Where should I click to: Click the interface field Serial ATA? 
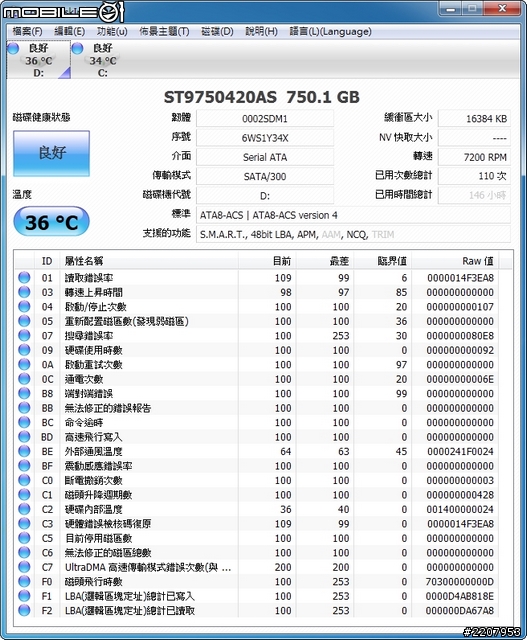pyautogui.click(x=265, y=157)
